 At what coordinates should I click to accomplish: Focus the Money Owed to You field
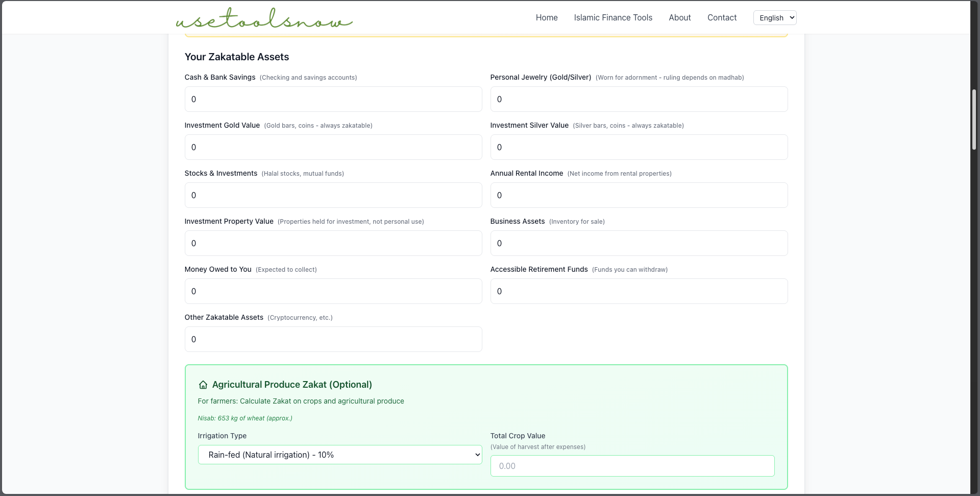pyautogui.click(x=333, y=291)
